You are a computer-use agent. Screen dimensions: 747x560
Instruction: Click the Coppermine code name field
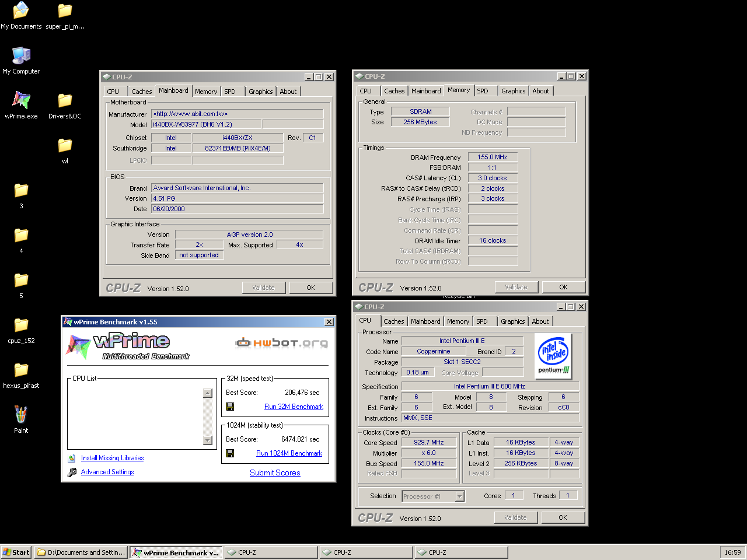point(434,351)
